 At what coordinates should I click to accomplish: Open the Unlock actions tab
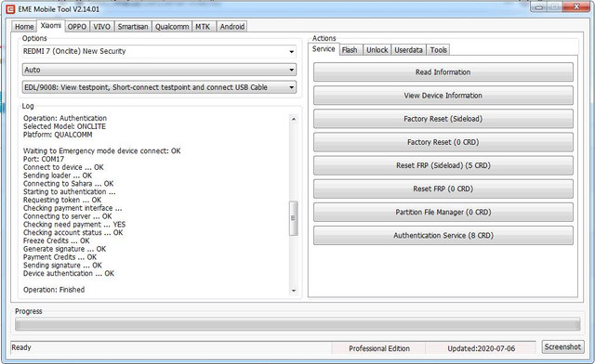[377, 50]
